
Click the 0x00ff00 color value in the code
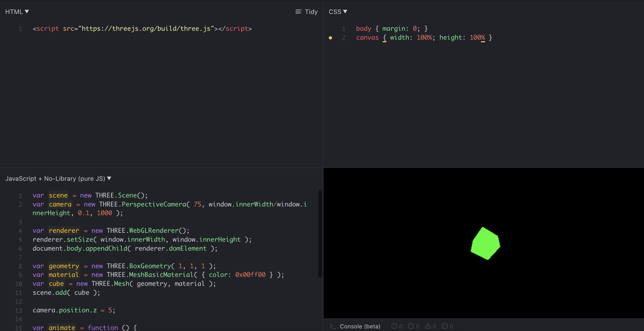pyautogui.click(x=250, y=275)
